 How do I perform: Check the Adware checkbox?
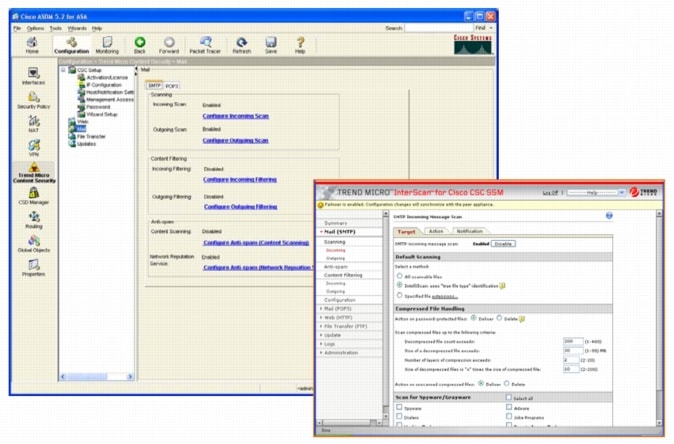point(509,407)
